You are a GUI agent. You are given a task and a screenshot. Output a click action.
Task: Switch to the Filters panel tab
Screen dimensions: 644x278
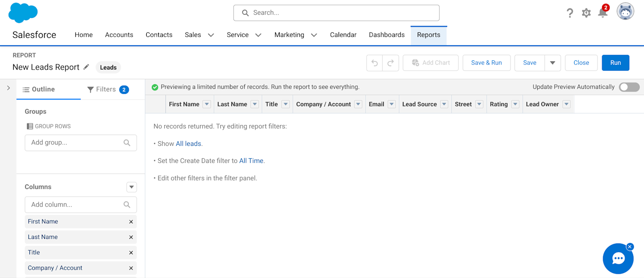click(108, 89)
